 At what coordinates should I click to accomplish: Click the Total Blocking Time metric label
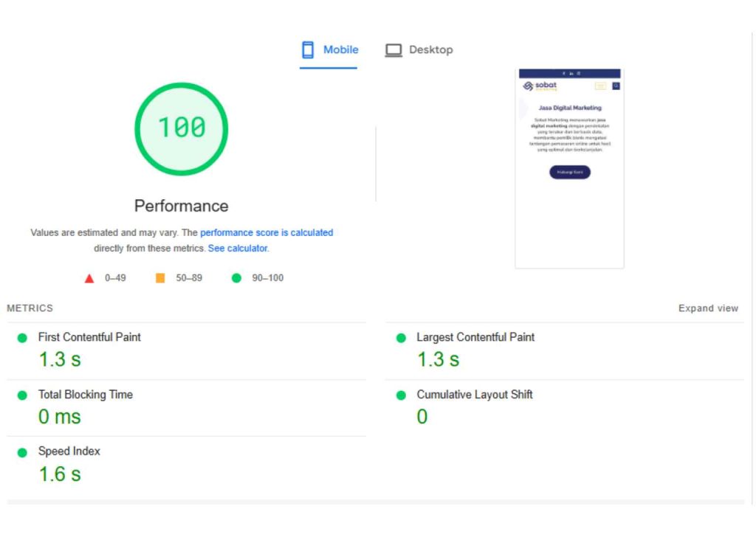coord(86,395)
